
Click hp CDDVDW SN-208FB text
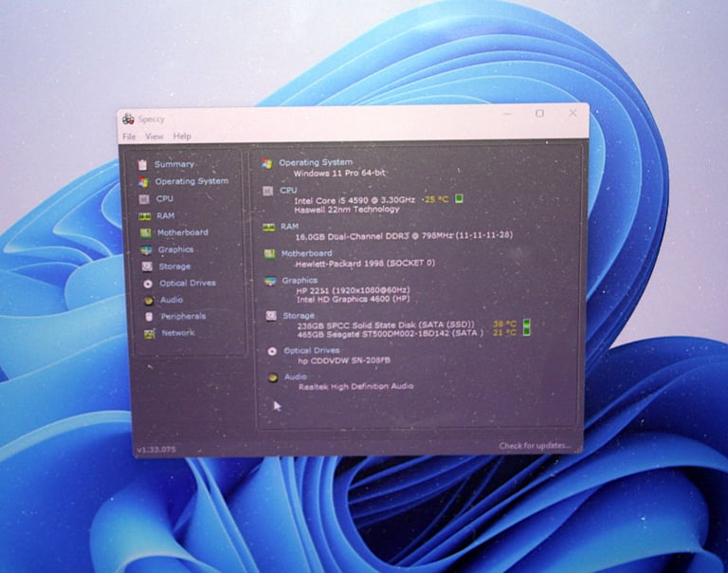[344, 360]
